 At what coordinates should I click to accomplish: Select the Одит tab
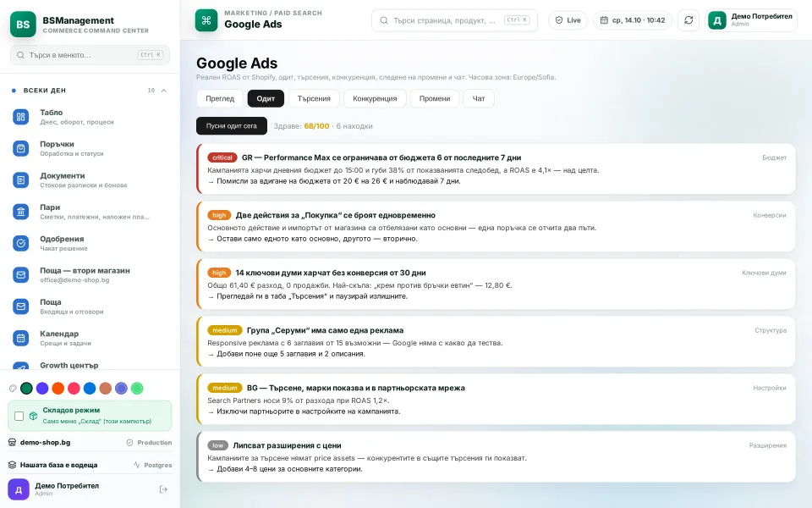point(266,98)
